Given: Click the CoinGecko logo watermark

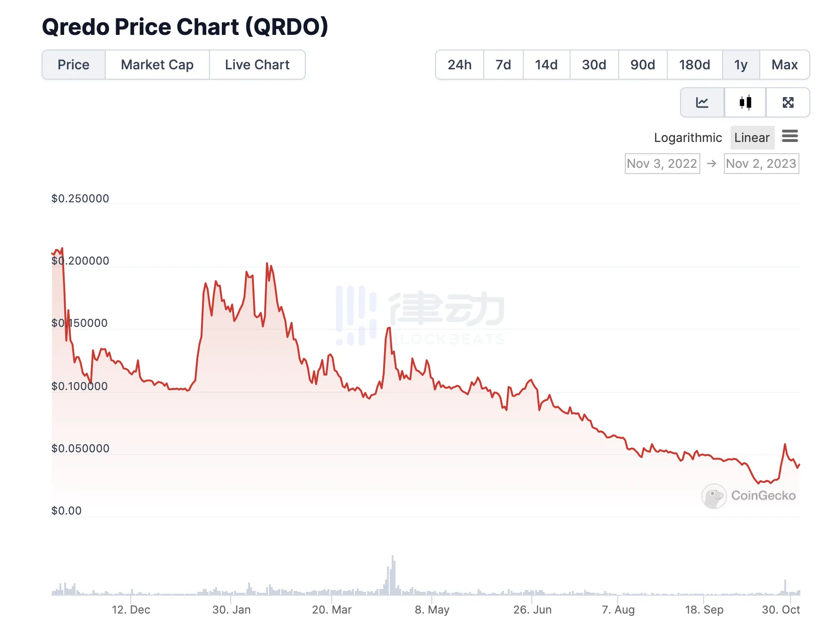Looking at the screenshot, I should (x=749, y=496).
